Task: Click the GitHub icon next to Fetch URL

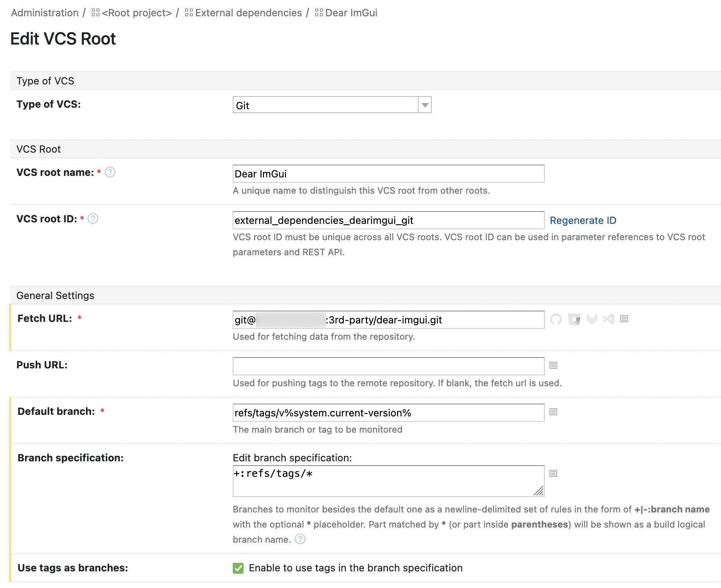Action: (x=556, y=319)
